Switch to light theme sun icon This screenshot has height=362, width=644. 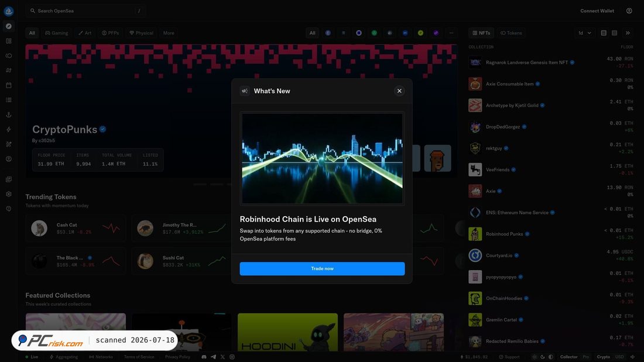click(535, 357)
